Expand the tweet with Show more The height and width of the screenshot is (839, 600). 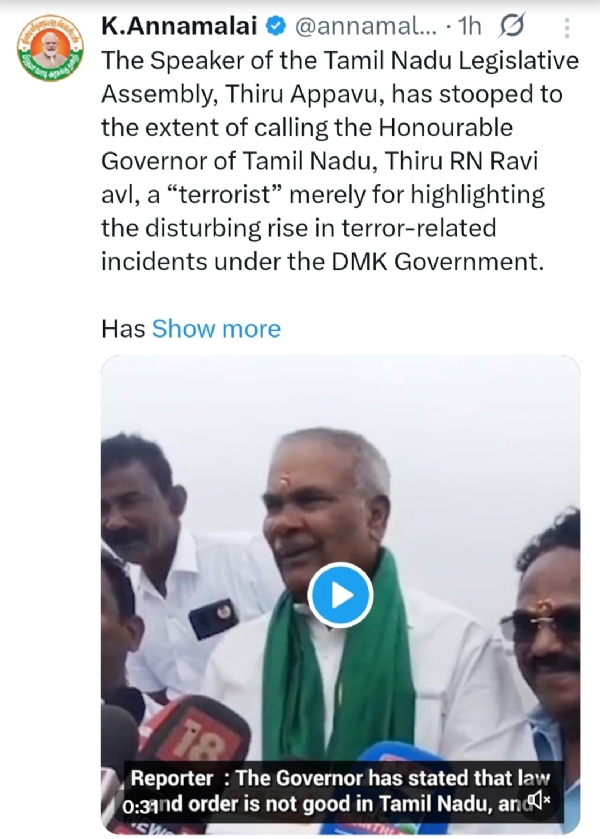pos(216,329)
